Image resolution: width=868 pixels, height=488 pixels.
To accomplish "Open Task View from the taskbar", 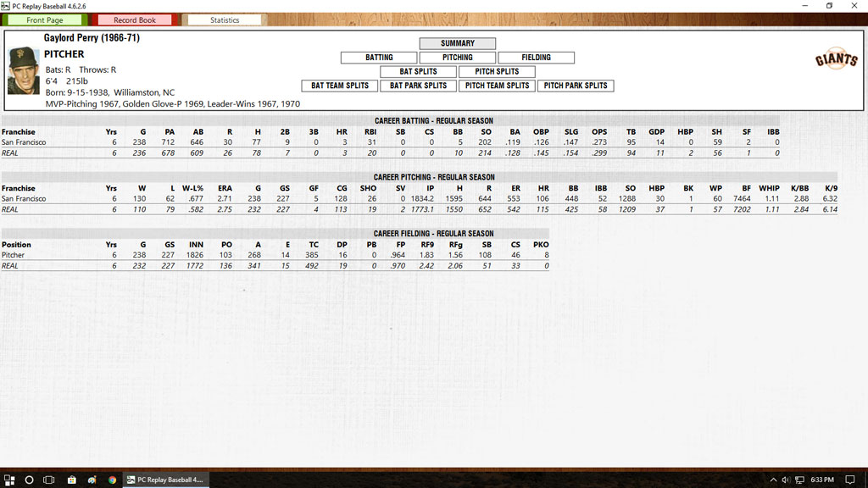I will tap(49, 480).
